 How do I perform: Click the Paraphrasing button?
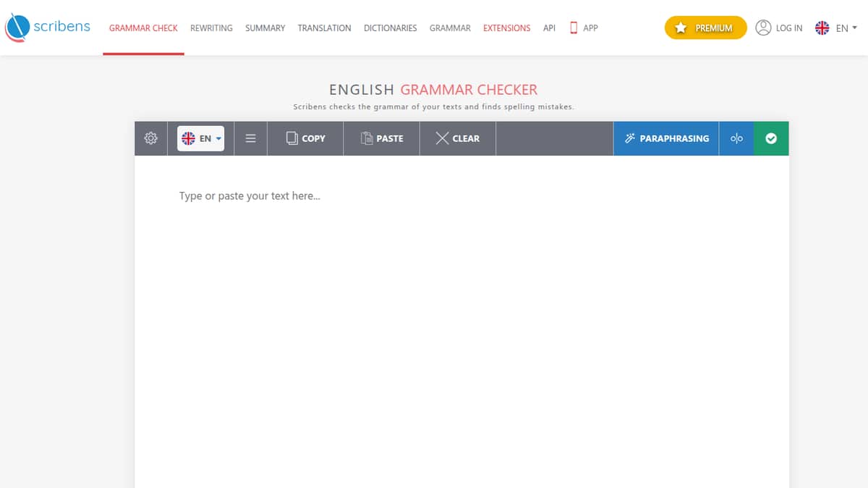point(666,138)
